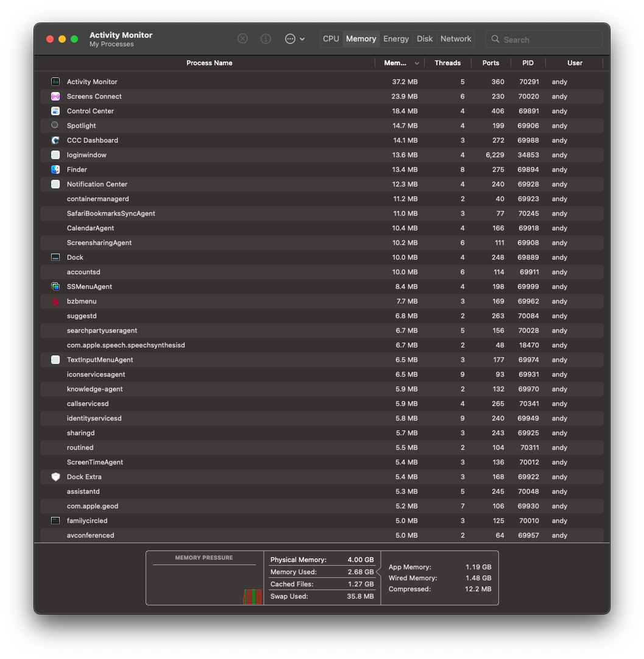644x659 pixels.
Task: Select the searchpartyuseragent process
Action: tap(322, 330)
